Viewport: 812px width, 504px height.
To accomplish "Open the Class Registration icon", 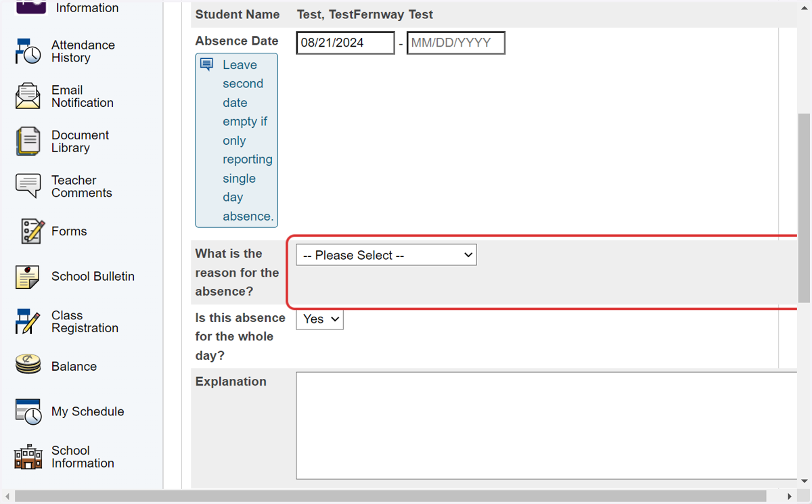I will pyautogui.click(x=28, y=321).
